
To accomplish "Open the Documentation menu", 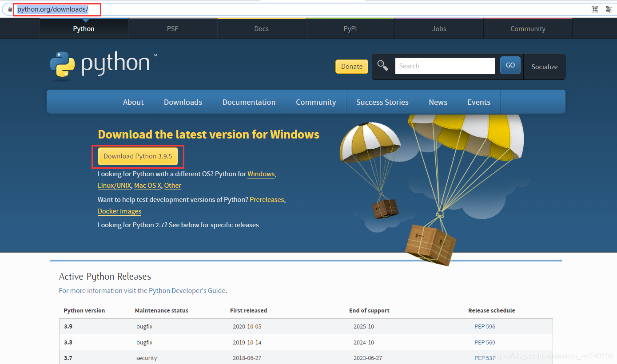I will coord(249,102).
